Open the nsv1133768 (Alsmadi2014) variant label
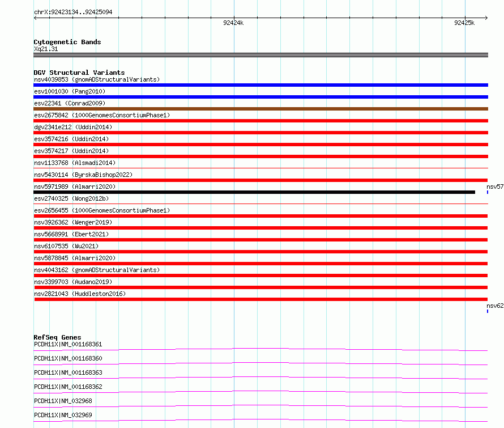This screenshot has width=504, height=428. point(75,163)
